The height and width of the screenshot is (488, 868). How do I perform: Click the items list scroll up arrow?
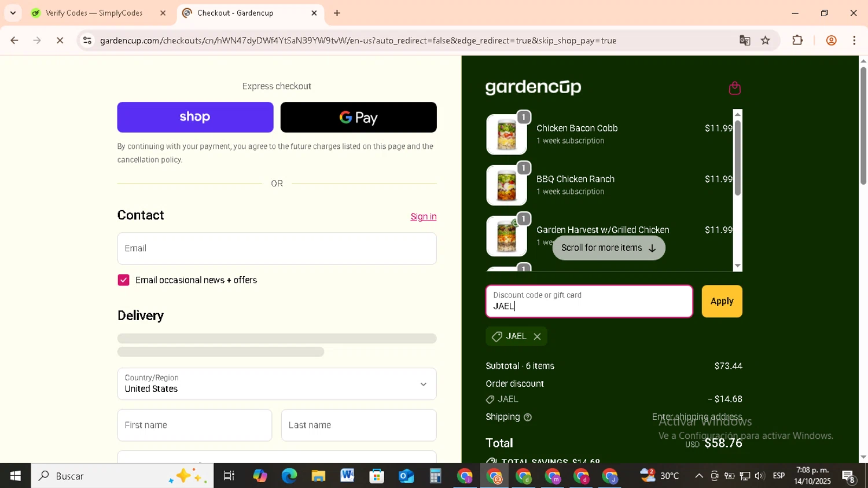point(737,114)
